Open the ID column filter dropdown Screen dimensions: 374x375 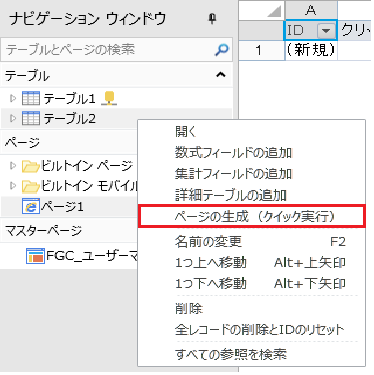click(326, 31)
